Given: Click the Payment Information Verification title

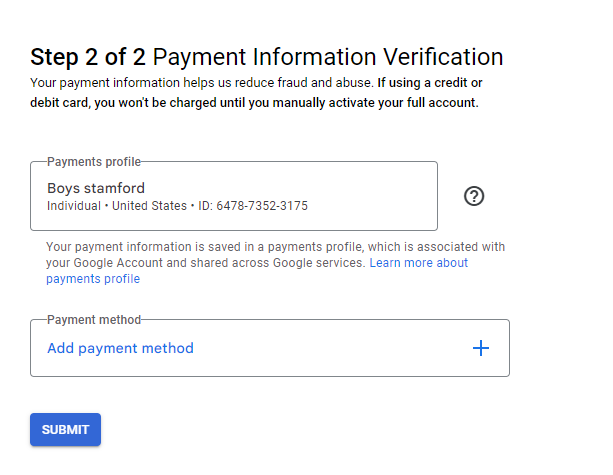Looking at the screenshot, I should [328, 57].
